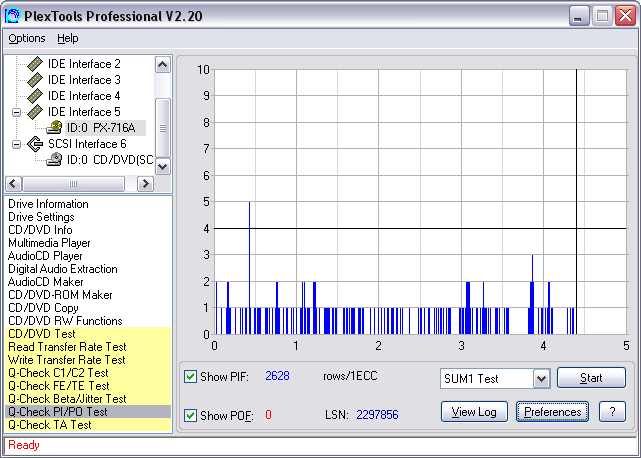Screen dimensions: 641x458
Task: Select Drive Settings function
Action: [41, 217]
